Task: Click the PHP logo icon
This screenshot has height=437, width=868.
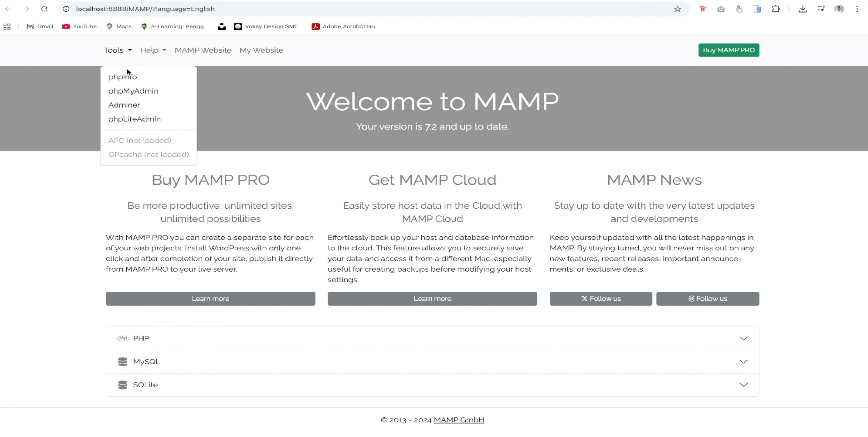Action: point(123,338)
